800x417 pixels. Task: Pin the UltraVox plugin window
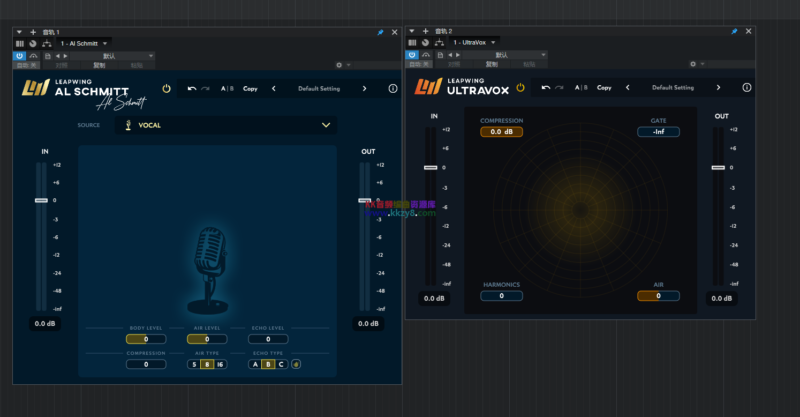coord(734,31)
